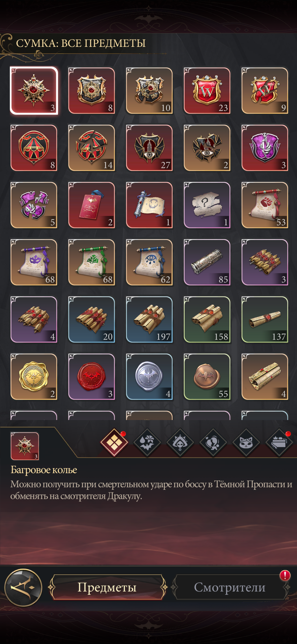The height and width of the screenshot is (644, 297).
Task: Select the mystery question mark paper item
Action: 207,205
